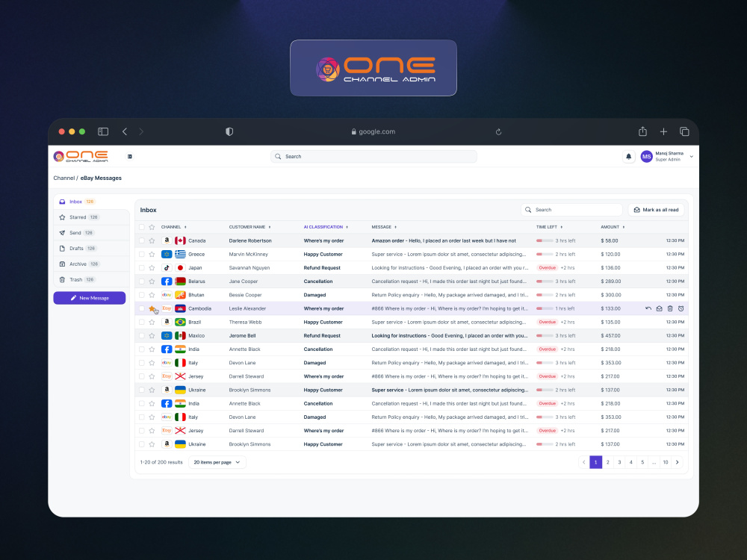The width and height of the screenshot is (747, 560).
Task: Check the Mexico row checkbox
Action: tap(142, 336)
